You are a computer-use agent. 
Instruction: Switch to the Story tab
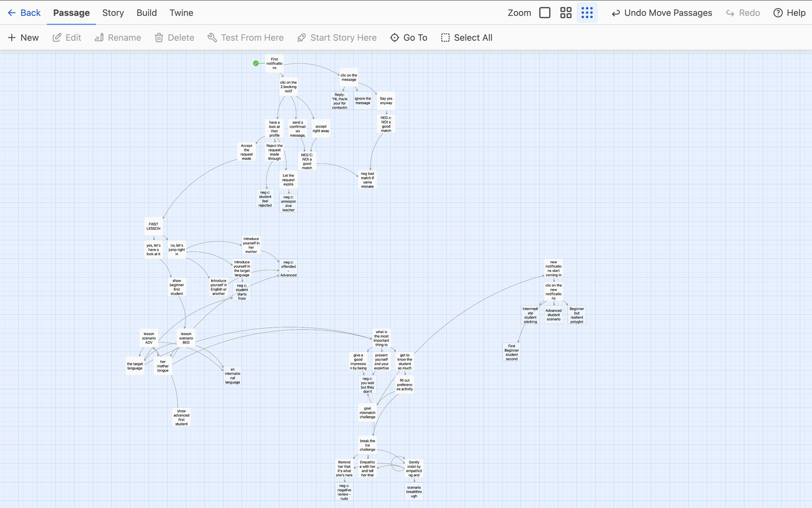click(x=113, y=13)
